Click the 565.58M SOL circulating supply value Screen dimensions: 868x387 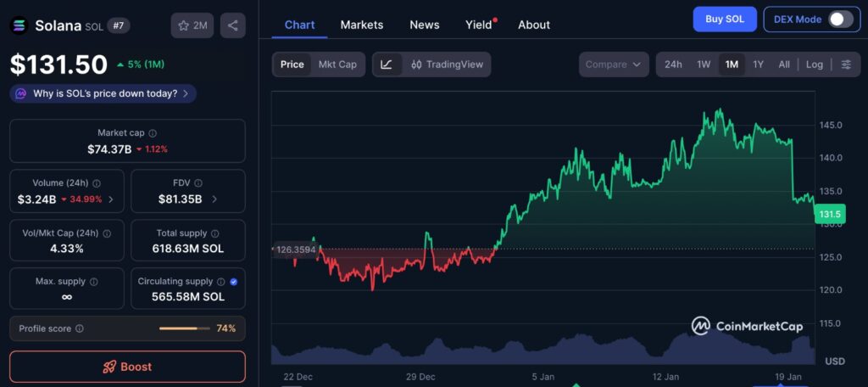pyautogui.click(x=188, y=297)
